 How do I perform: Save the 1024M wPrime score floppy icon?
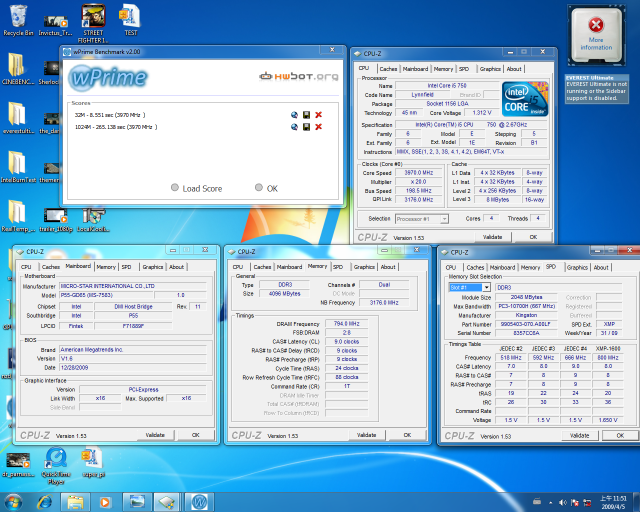point(306,127)
